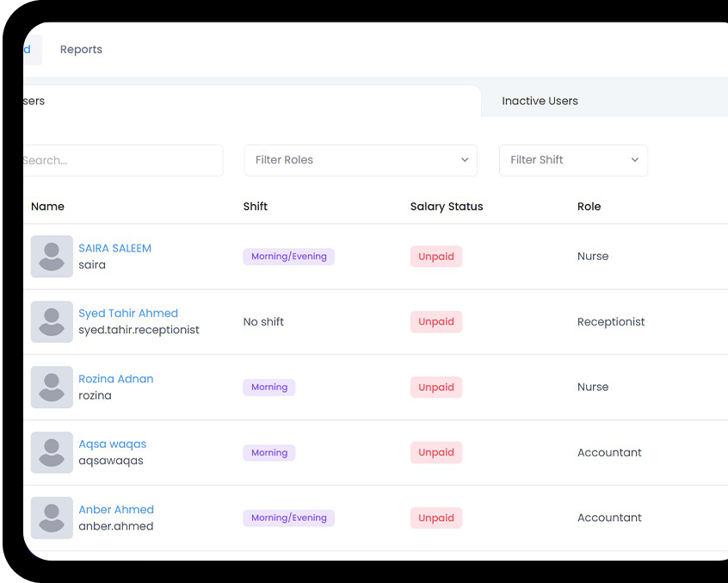Switch to the Inactive Users tab

540,101
